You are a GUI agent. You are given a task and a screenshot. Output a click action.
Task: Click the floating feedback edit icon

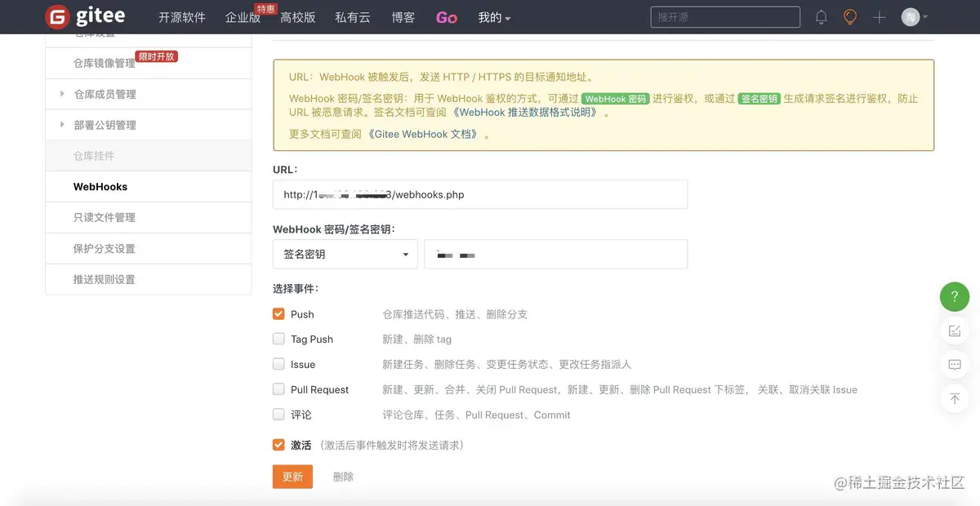[955, 331]
